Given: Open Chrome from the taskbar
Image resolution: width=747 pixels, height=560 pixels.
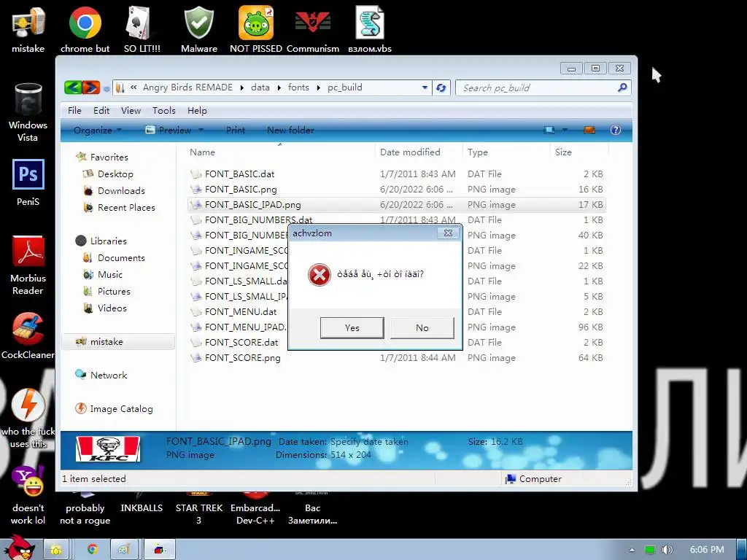Looking at the screenshot, I should 92,550.
